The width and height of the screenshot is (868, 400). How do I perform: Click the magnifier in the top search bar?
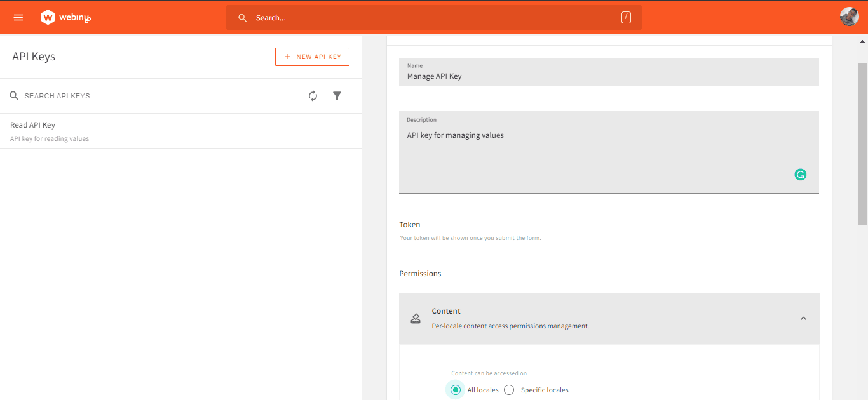242,17
